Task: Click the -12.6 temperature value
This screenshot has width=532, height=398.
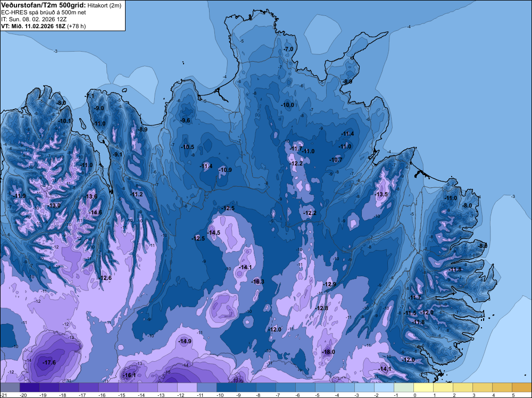Action: pyautogui.click(x=105, y=278)
